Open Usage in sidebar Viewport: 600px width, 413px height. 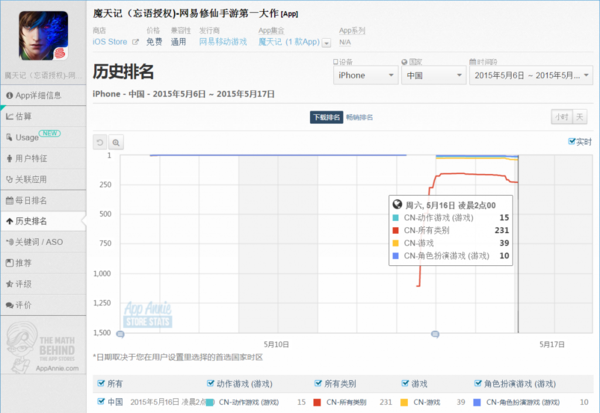coord(43,137)
